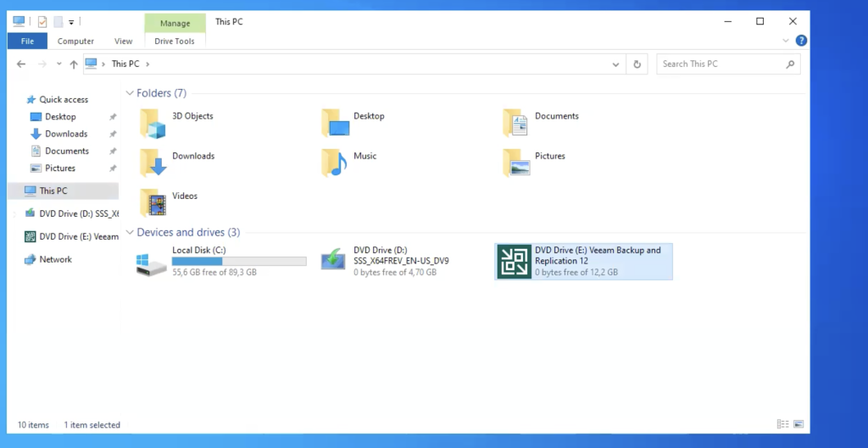Open the File menu
This screenshot has height=448, width=868.
click(x=27, y=41)
